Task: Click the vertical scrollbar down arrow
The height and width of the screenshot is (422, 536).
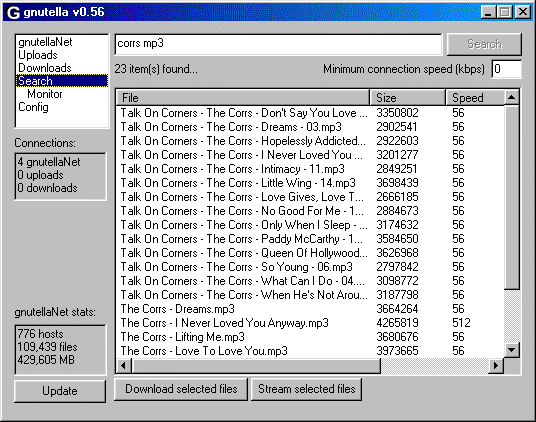Action: 512,350
